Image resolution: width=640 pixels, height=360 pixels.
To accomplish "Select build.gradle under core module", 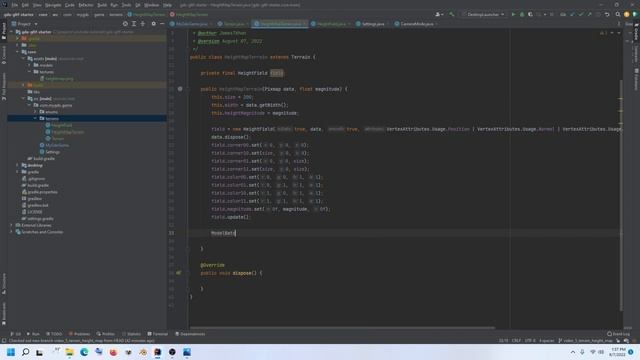I will (41, 158).
